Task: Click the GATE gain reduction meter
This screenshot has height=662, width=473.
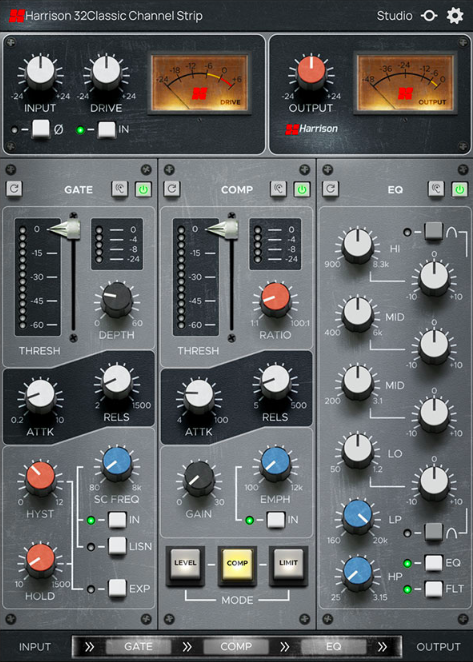Action: click(x=117, y=244)
